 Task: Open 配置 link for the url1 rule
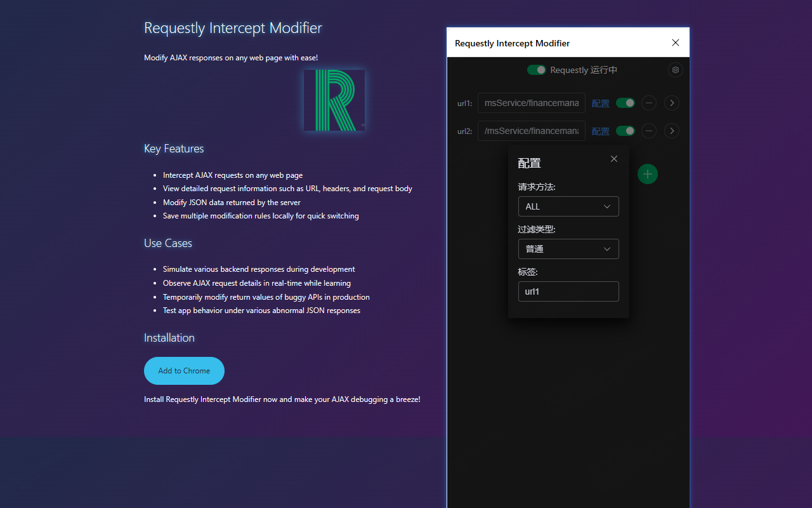point(600,104)
